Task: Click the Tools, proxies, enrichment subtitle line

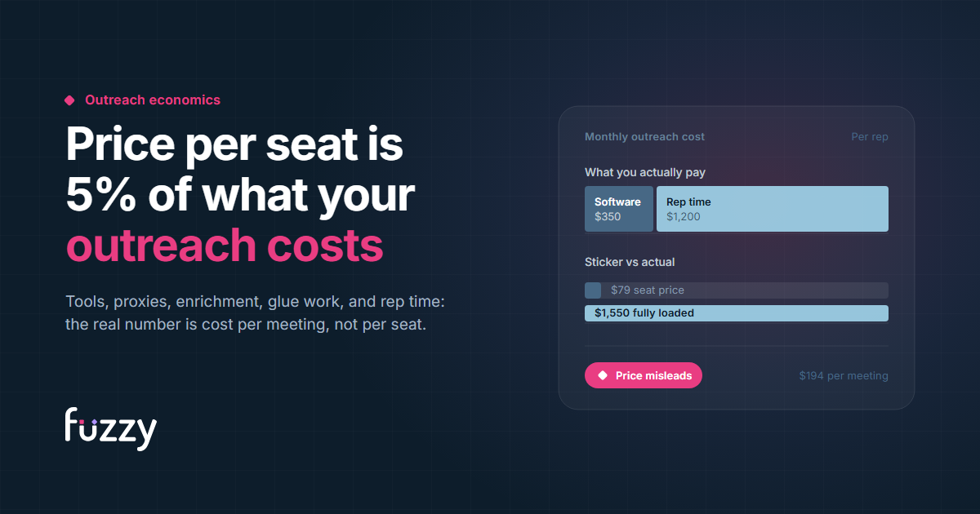Action: [255, 302]
